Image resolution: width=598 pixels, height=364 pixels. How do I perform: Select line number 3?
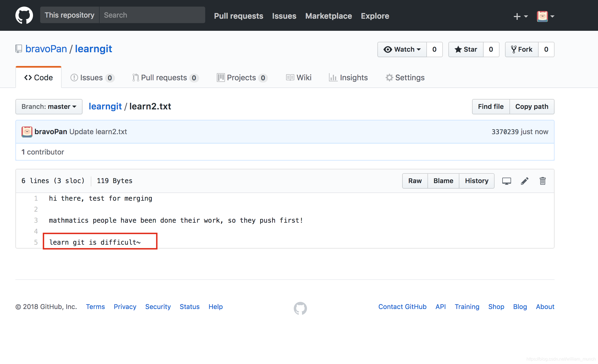36,220
